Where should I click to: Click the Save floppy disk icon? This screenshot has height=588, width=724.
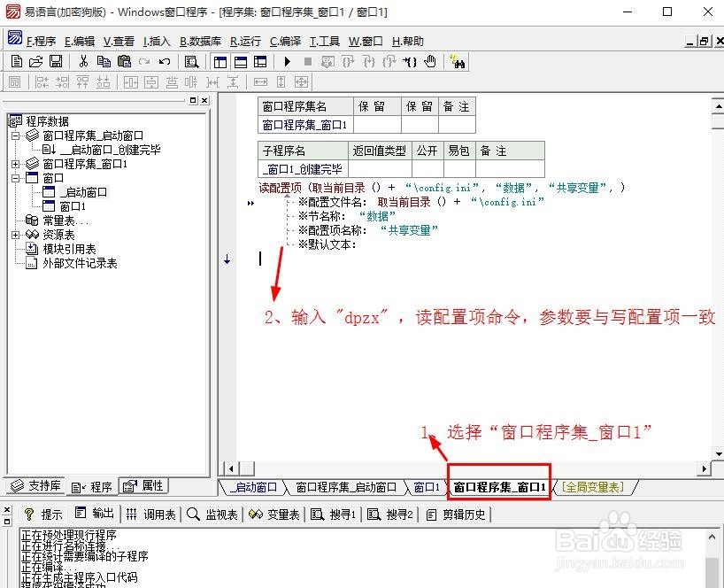point(56,61)
